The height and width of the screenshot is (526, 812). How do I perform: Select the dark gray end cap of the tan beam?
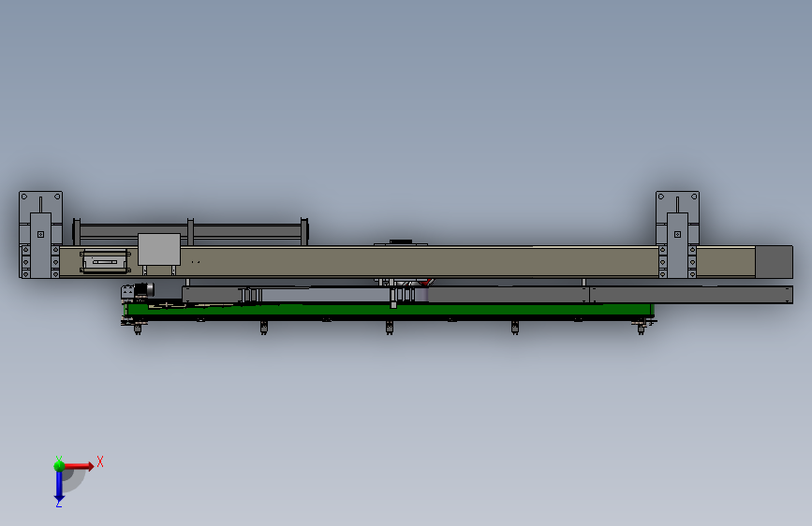pyautogui.click(x=774, y=262)
